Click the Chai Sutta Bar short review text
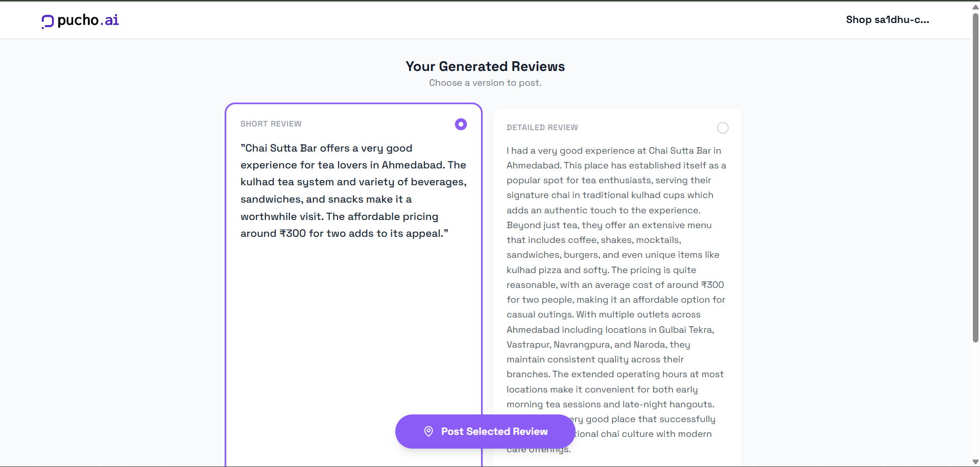The image size is (980, 467). pyautogui.click(x=353, y=190)
